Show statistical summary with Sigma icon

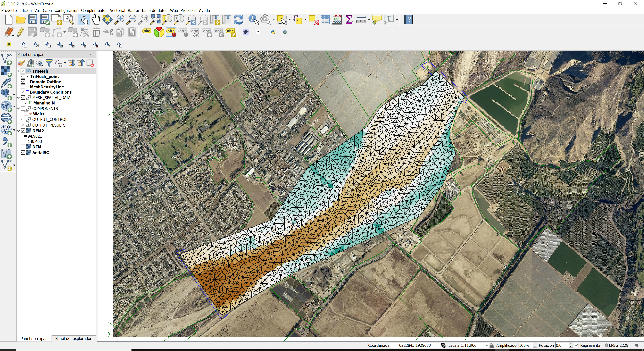pyautogui.click(x=349, y=19)
